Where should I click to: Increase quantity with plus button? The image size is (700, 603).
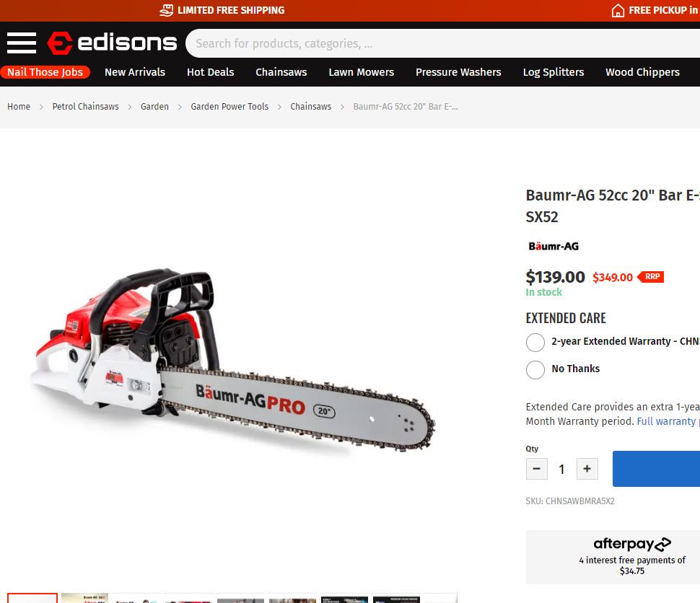[x=587, y=469]
